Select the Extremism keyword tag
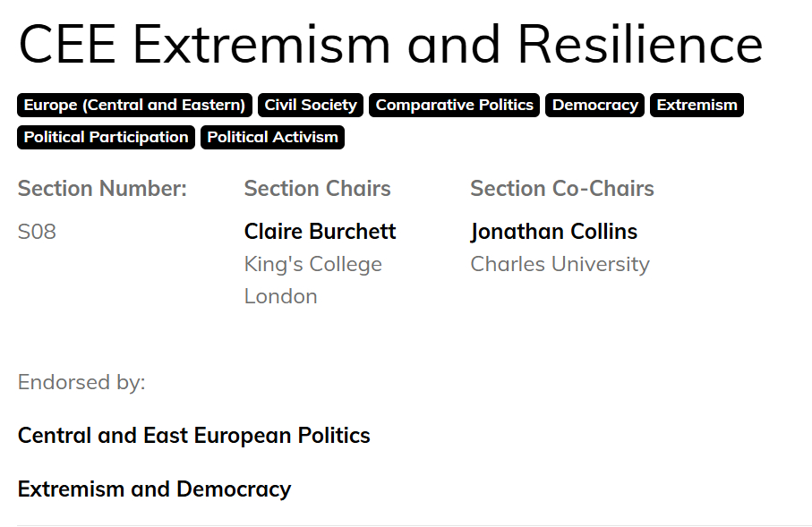 697,106
